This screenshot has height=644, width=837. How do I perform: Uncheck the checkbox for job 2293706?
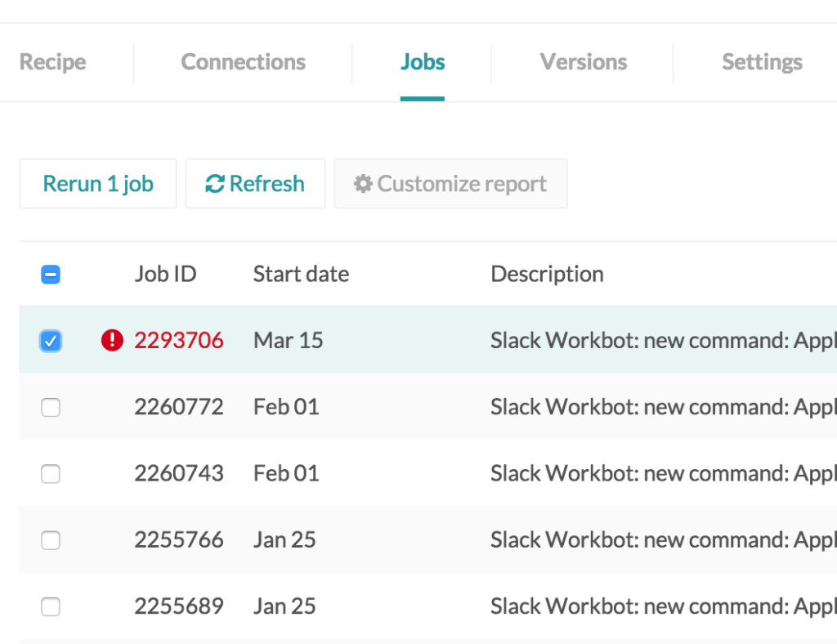[x=51, y=341]
